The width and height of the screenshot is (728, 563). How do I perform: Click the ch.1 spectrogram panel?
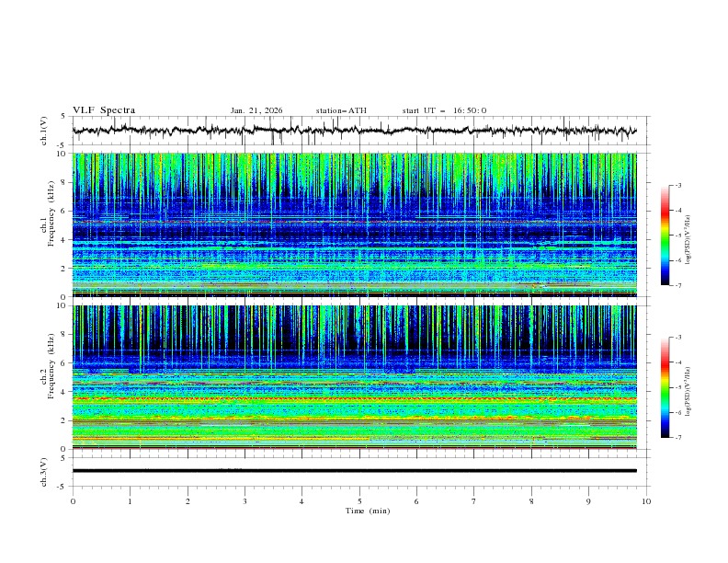(x=354, y=224)
